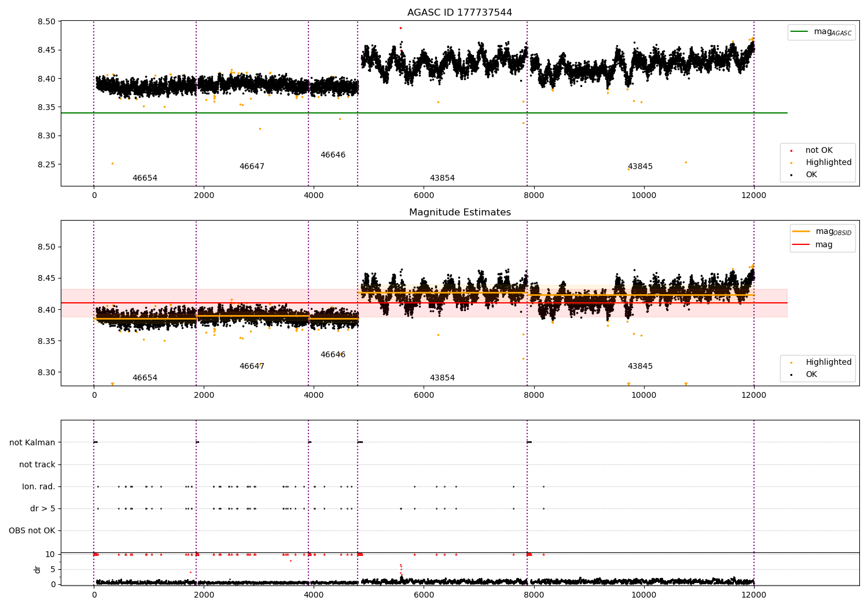This screenshot has height=608, width=868.
Task: Click the red not-OK outlier point near 8.49
Action: (400, 28)
